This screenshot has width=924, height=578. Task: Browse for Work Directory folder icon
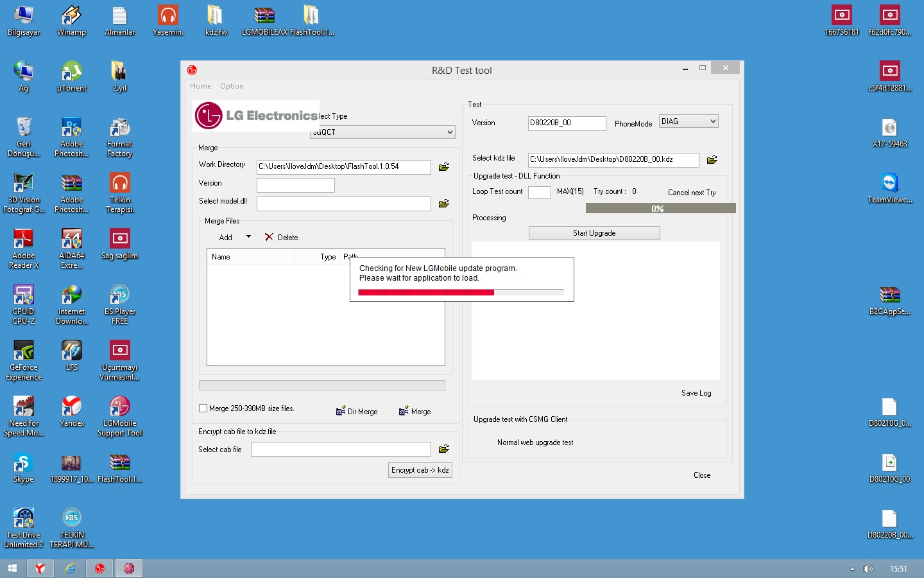[x=443, y=167]
